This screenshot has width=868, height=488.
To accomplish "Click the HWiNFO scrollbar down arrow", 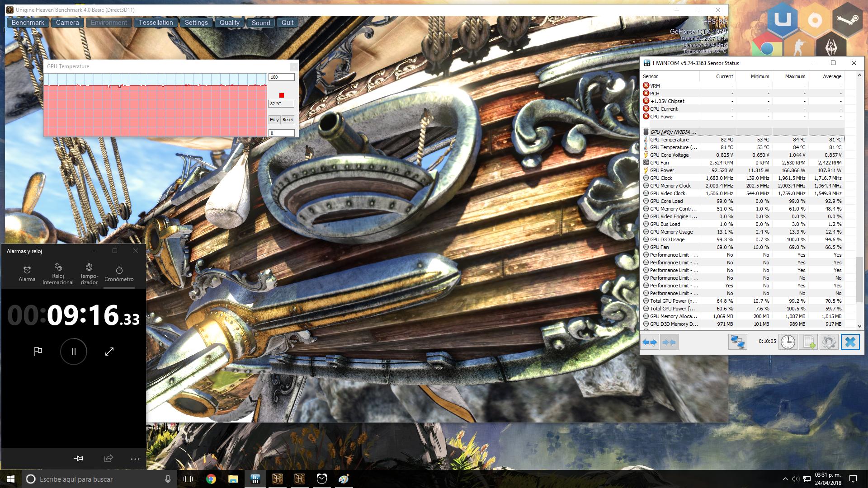I will [859, 326].
